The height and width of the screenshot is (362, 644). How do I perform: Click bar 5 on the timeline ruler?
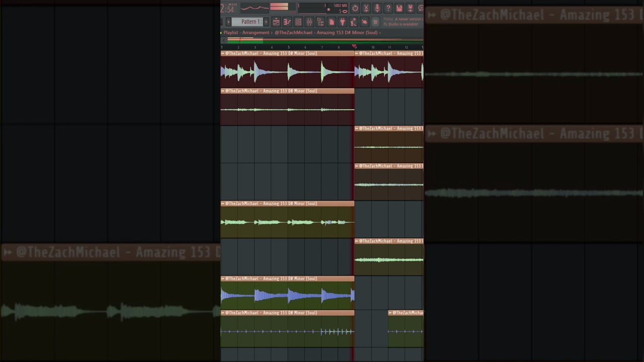pyautogui.click(x=289, y=47)
